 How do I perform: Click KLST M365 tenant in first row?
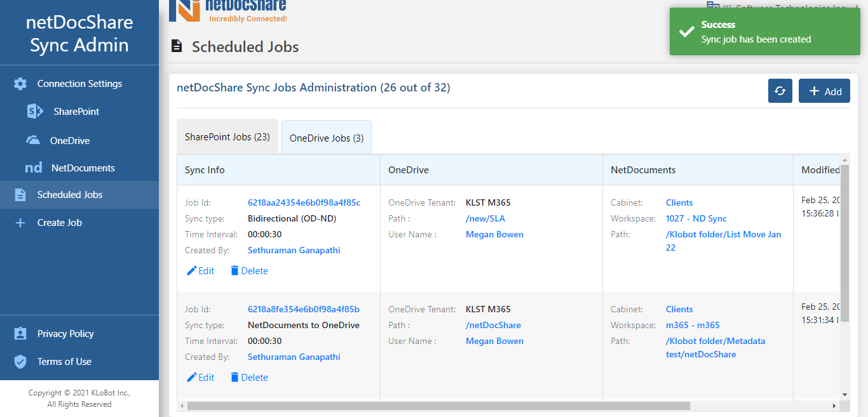(488, 202)
